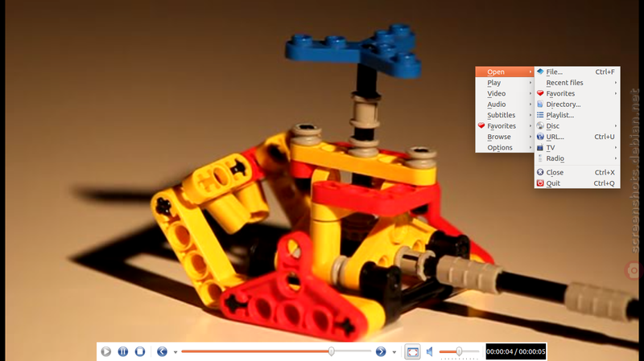This screenshot has width=644, height=361.
Task: Click the Ctrl+F shortcut text for File
Action: [605, 72]
